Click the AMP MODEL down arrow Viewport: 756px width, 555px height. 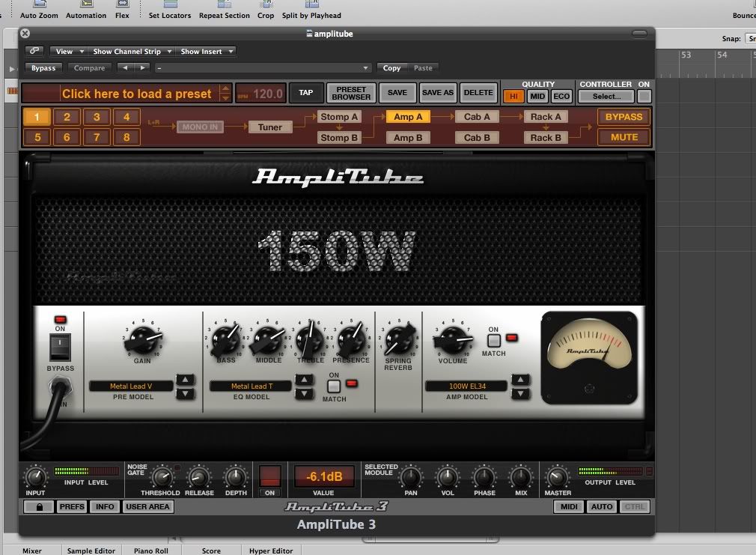[520, 393]
